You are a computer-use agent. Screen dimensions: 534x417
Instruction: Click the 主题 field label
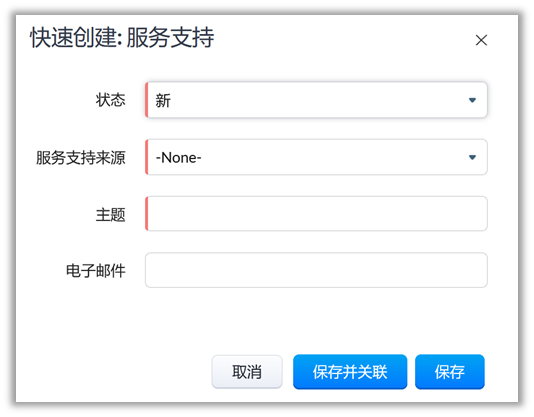[110, 215]
